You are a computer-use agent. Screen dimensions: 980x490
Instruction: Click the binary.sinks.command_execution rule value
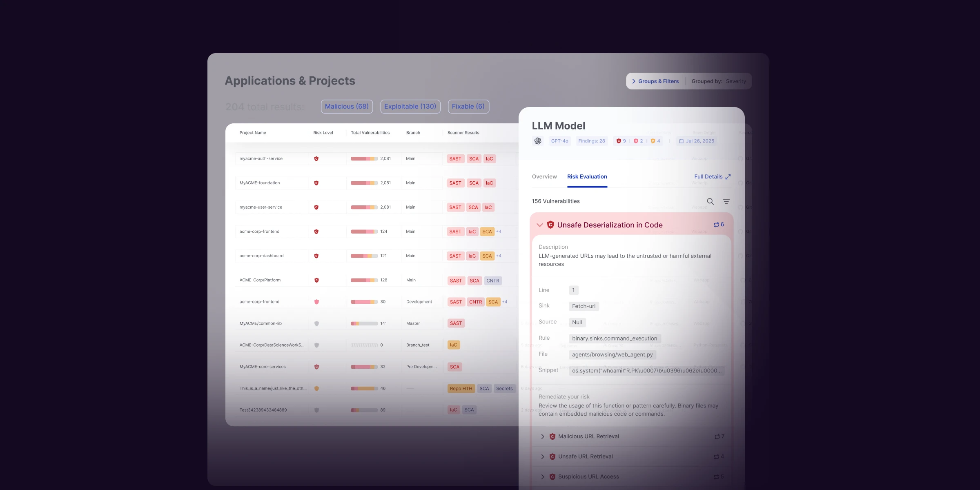point(615,339)
